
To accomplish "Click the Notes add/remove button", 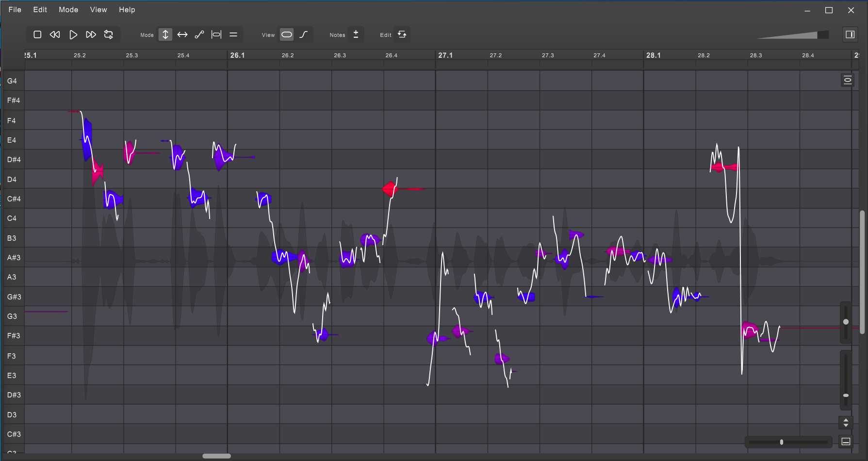I will coord(356,34).
